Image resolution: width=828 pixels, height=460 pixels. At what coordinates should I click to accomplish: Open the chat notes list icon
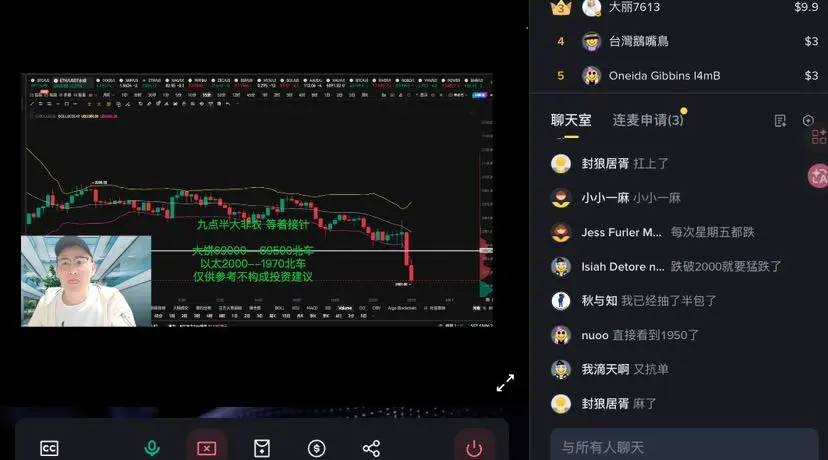(780, 121)
